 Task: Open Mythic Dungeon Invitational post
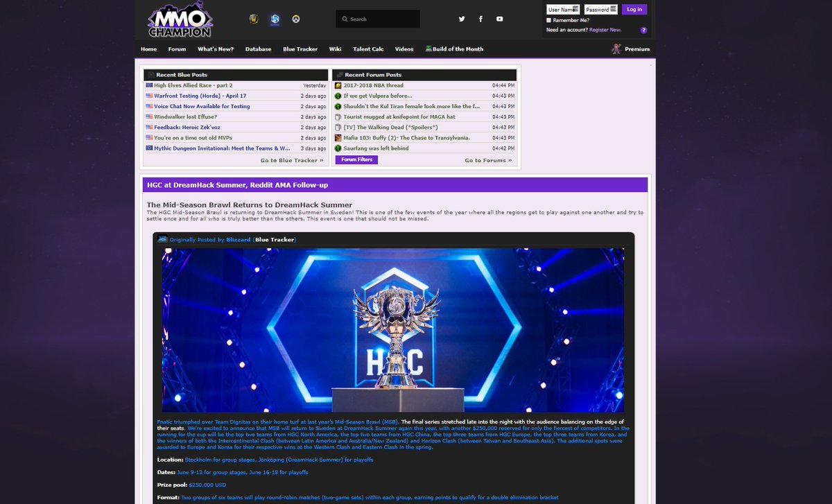tap(222, 148)
